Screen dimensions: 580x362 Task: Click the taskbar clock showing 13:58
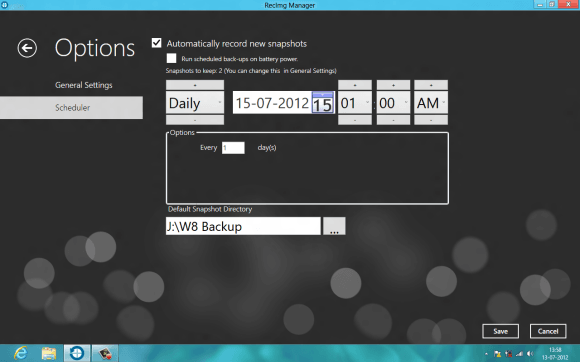[555, 353]
